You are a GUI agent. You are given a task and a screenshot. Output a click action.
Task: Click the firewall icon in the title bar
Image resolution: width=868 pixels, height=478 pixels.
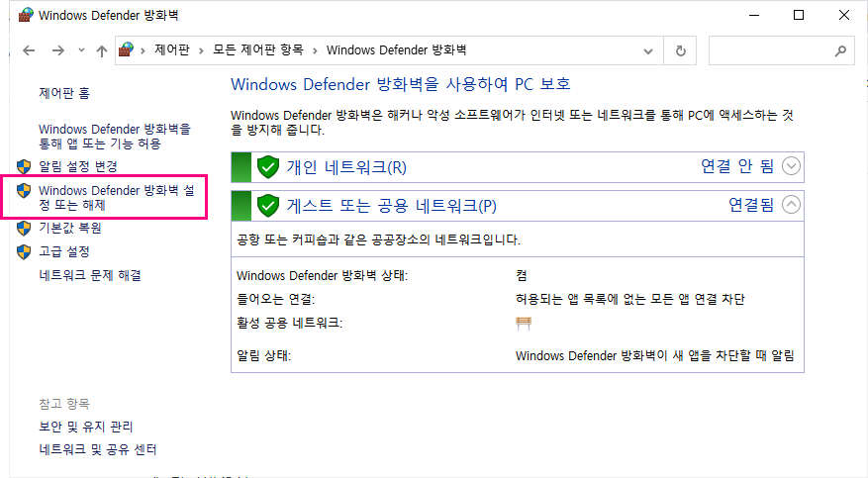(x=26, y=15)
